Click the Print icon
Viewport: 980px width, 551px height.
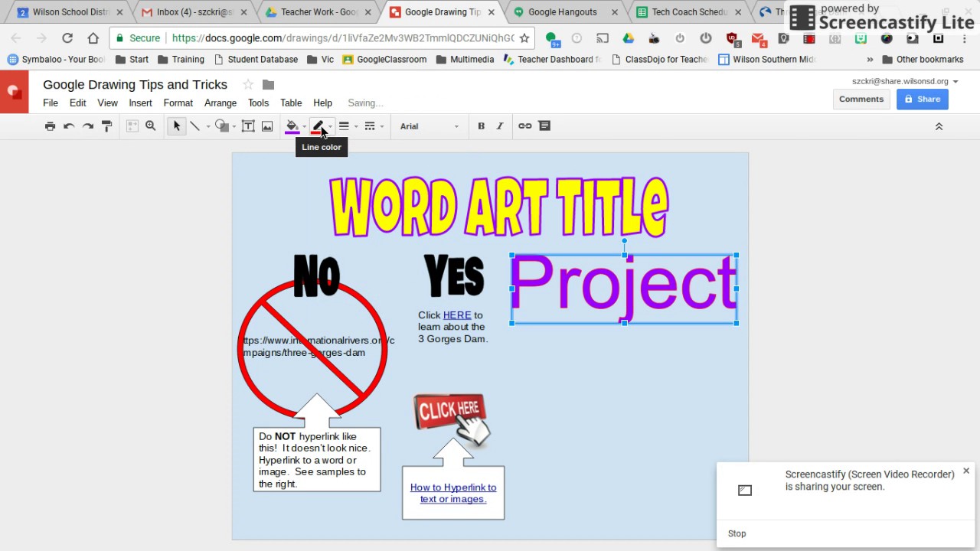(50, 126)
